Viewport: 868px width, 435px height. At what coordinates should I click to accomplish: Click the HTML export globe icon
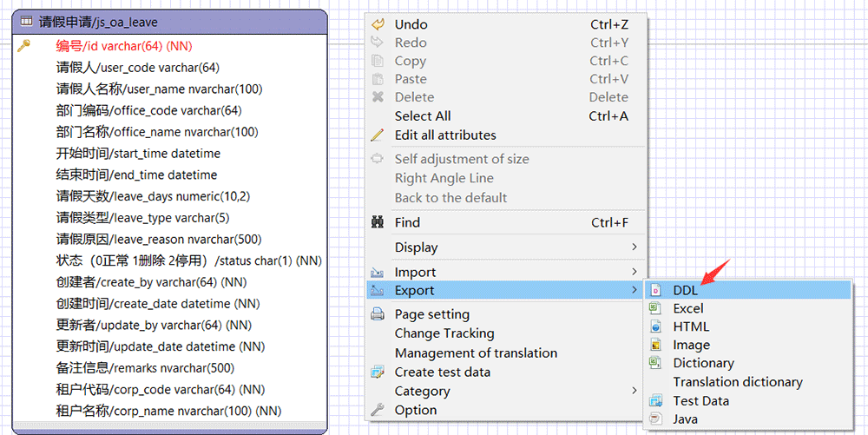pos(655,326)
